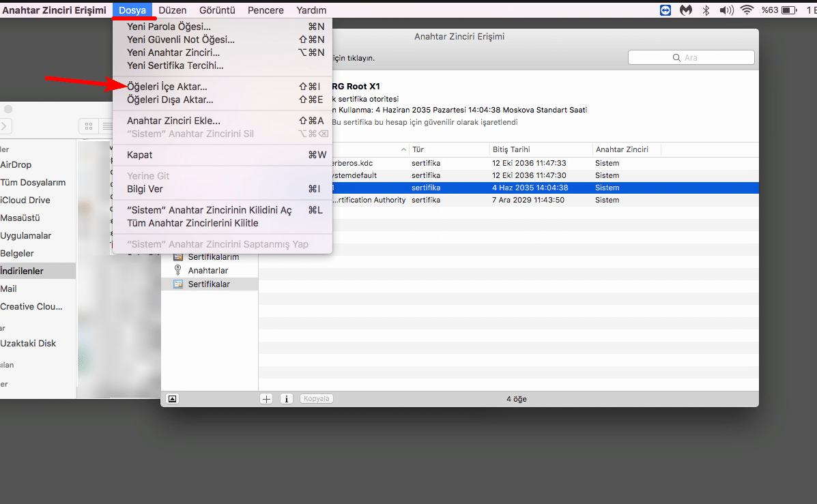This screenshot has height=504, width=817.
Task: Click the Malwarebytes menu bar icon
Action: pos(686,10)
